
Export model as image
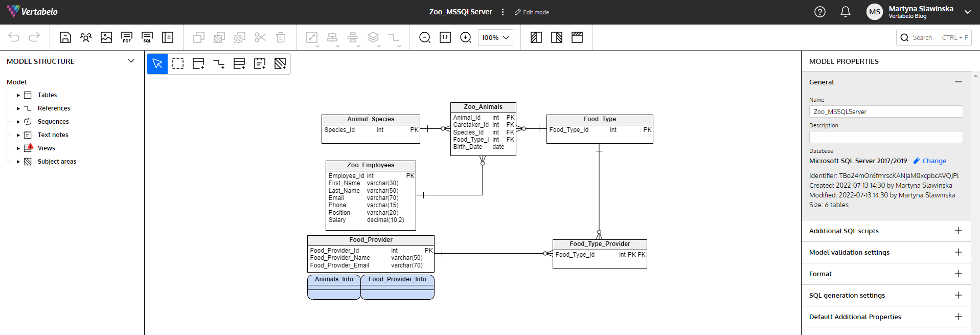106,37
